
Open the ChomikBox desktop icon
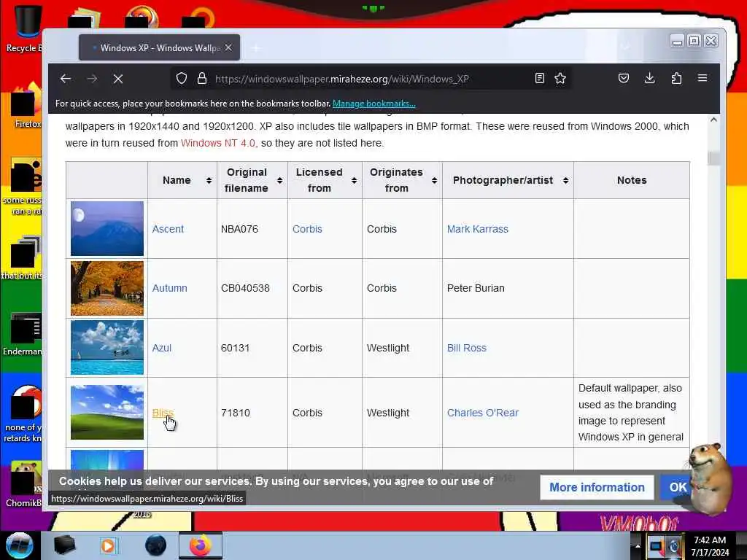24,483
